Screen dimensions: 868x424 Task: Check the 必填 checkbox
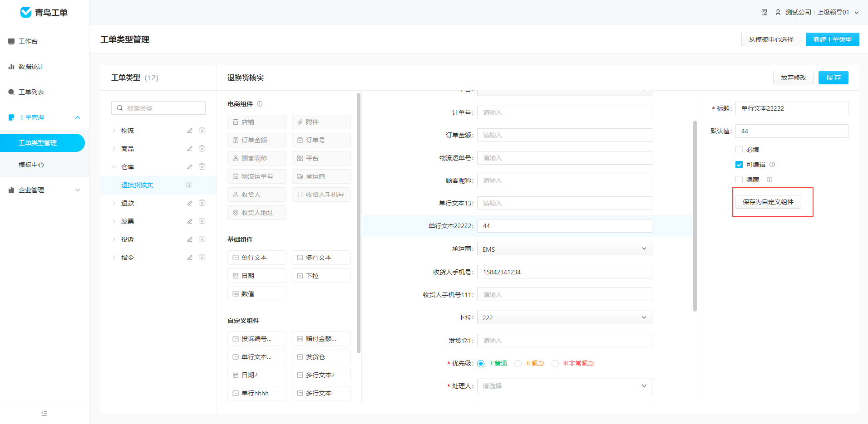tap(739, 150)
